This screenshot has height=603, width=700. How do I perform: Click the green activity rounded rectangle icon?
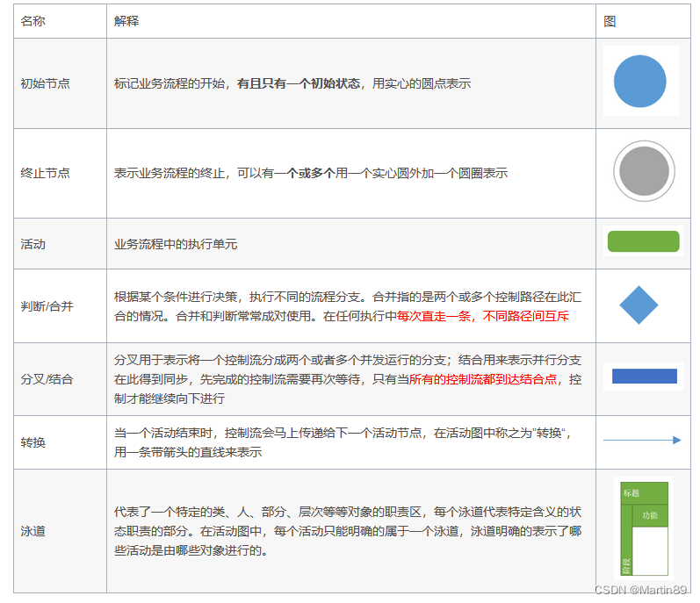[x=643, y=241]
